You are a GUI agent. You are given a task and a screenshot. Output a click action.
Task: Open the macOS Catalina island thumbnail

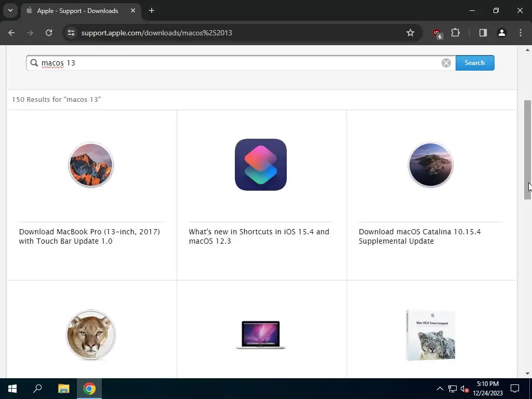click(431, 165)
